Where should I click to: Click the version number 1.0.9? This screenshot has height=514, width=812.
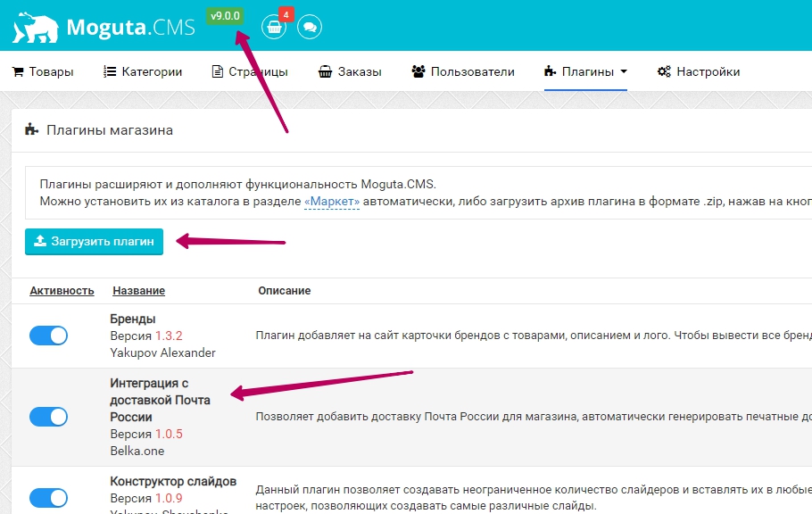(x=169, y=498)
